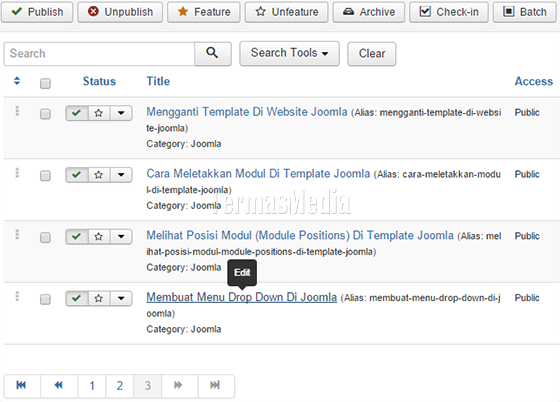Toggle featured star of Membuat Menu Drop Down
560x402 pixels.
point(99,298)
